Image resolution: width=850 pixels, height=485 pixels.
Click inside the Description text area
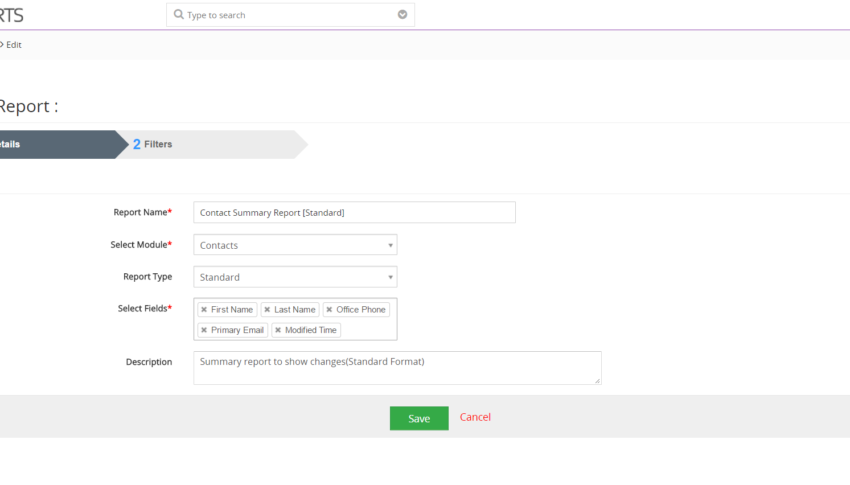pos(397,368)
